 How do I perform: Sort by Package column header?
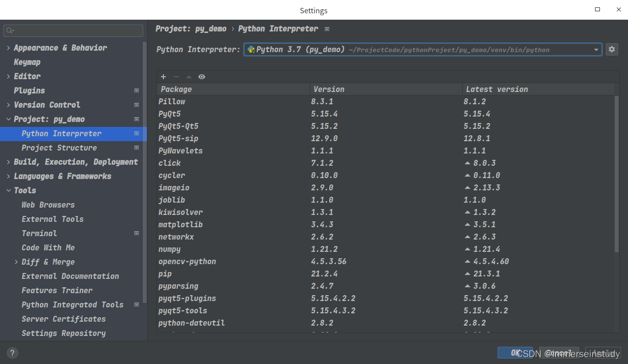pos(233,89)
